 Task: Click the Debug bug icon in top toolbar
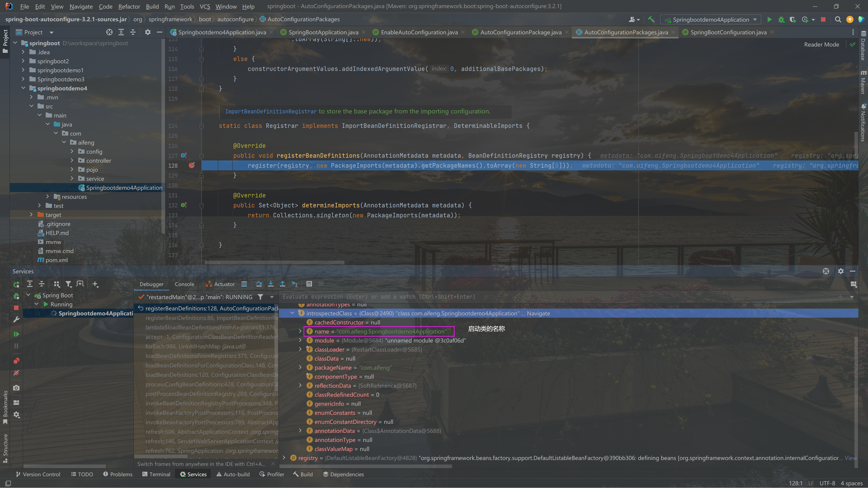(781, 19)
